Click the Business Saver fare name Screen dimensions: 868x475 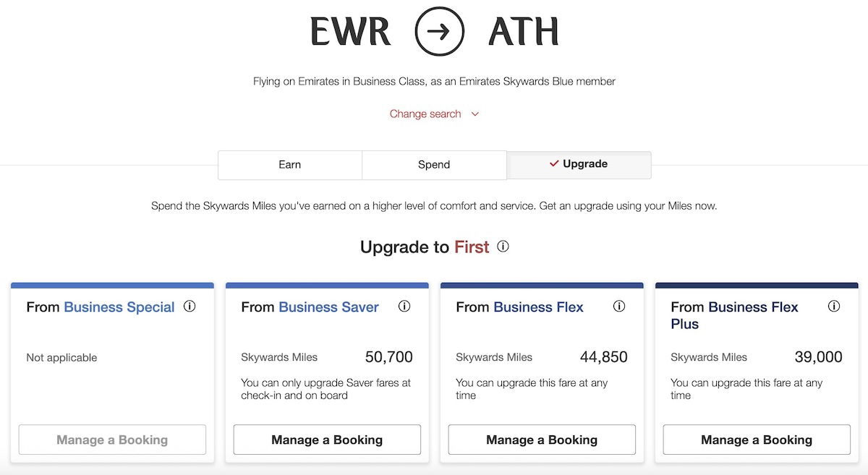[328, 307]
